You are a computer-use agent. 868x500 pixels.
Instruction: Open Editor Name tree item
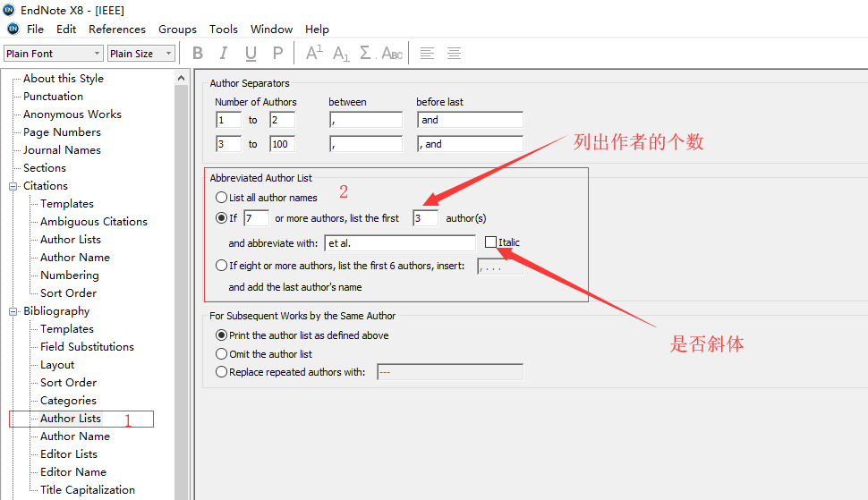[73, 471]
